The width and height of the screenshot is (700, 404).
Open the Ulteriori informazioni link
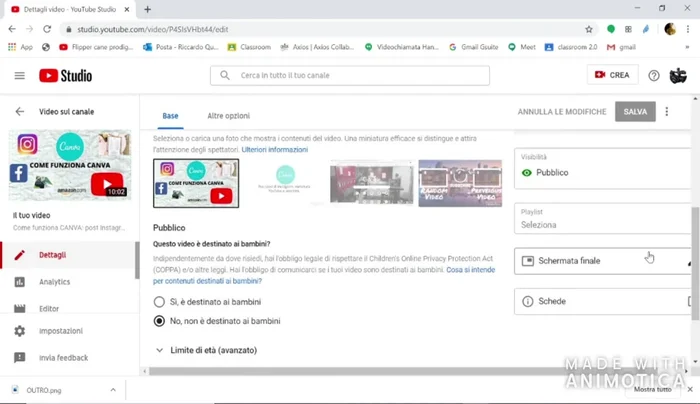[275, 150]
